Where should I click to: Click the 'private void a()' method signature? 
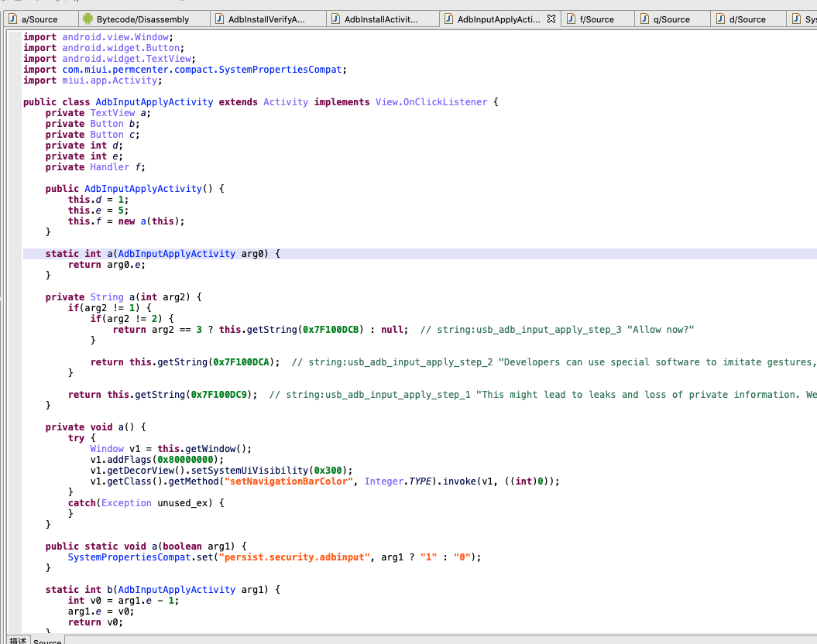(95, 427)
